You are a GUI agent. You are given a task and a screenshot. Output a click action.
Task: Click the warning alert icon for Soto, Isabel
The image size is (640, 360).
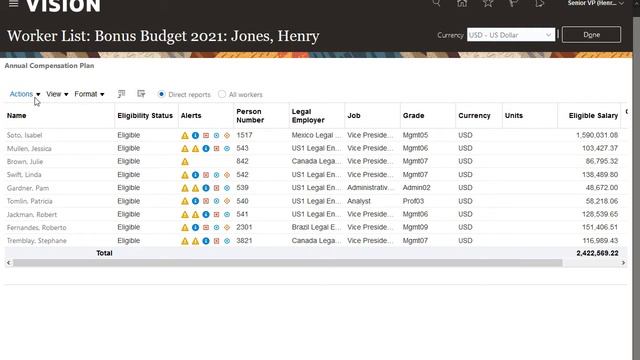[185, 136]
